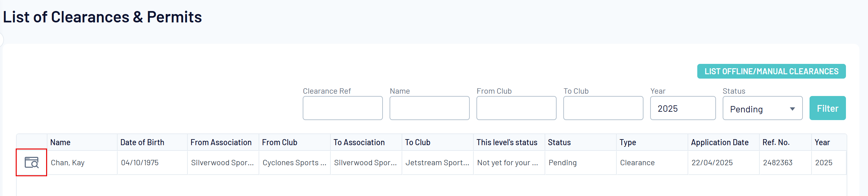Select the From Club filter field
The width and height of the screenshot is (868, 196).
pos(516,108)
